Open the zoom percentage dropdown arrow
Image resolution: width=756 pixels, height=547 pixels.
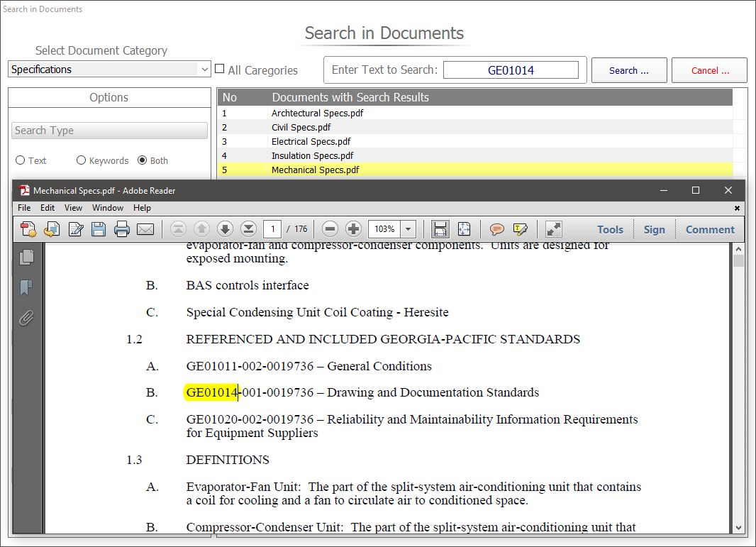coord(408,229)
